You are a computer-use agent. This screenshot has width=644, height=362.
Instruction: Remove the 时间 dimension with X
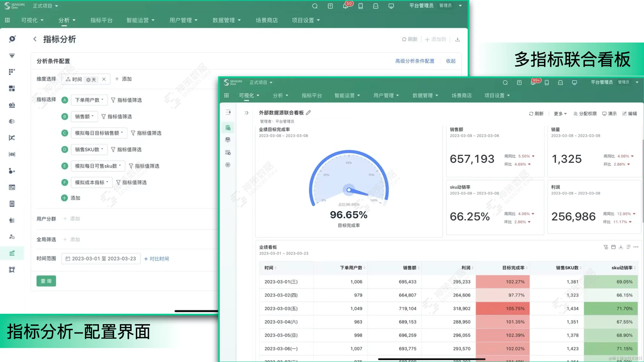[x=104, y=79]
